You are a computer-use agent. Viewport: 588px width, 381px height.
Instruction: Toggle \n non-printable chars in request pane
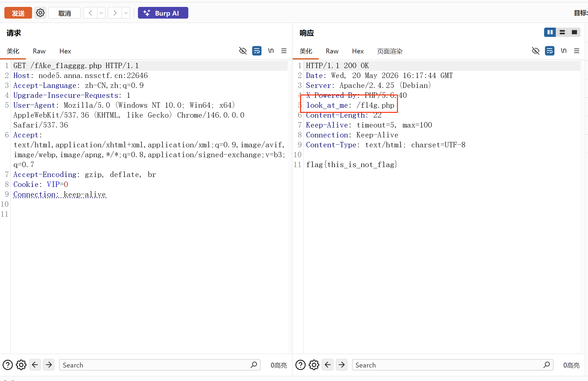pos(271,51)
